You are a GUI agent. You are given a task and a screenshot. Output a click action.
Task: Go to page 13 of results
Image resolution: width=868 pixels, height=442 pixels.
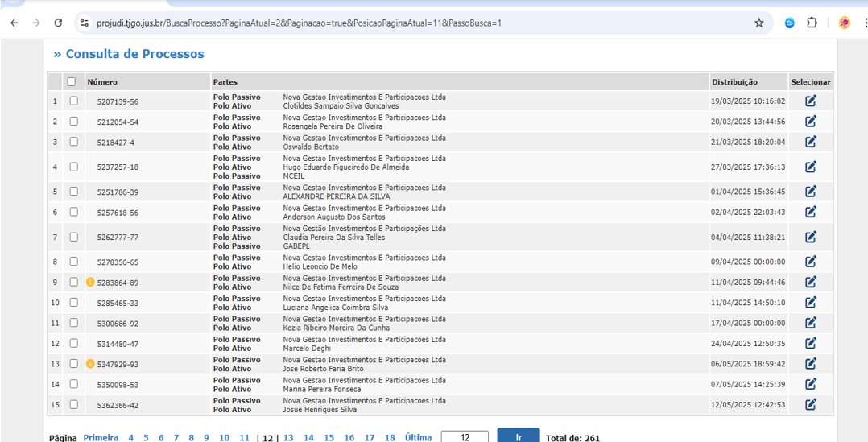coord(288,438)
